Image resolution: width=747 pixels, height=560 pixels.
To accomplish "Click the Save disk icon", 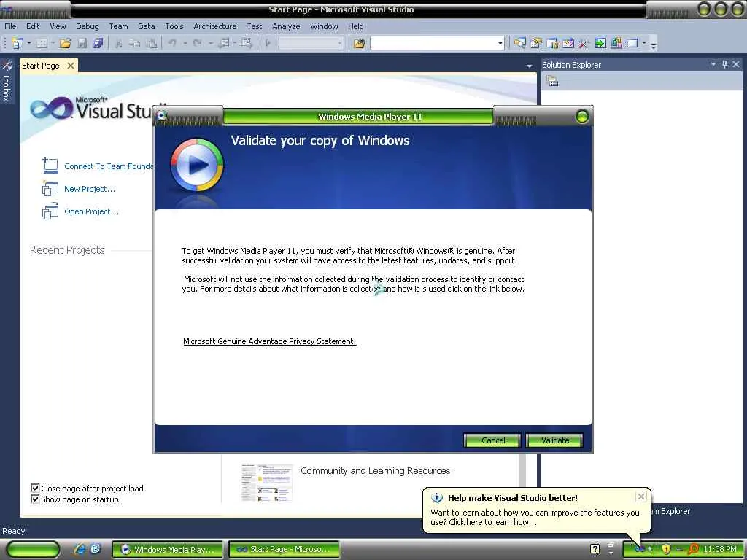I will point(82,43).
